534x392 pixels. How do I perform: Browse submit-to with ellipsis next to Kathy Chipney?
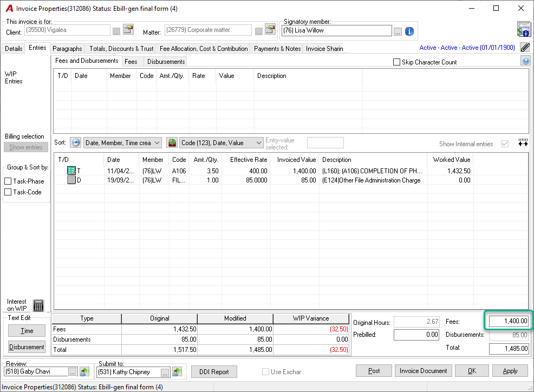tap(165, 373)
